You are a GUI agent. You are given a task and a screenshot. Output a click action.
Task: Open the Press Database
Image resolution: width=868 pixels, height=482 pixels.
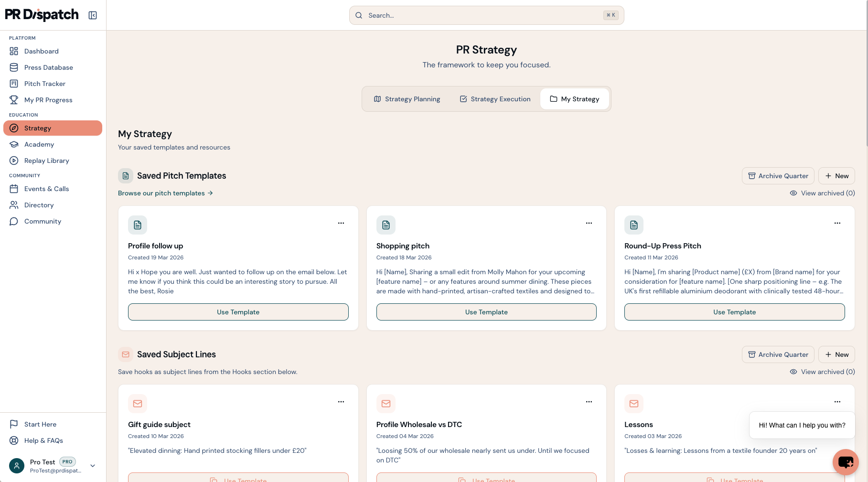53,67
